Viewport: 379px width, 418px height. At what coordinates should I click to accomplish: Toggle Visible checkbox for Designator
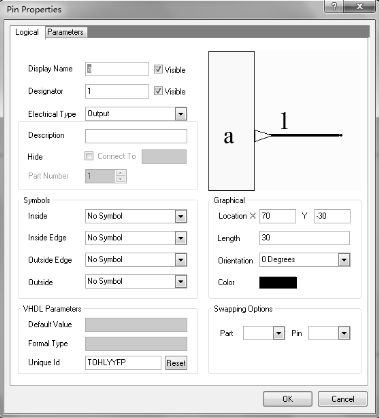158,91
